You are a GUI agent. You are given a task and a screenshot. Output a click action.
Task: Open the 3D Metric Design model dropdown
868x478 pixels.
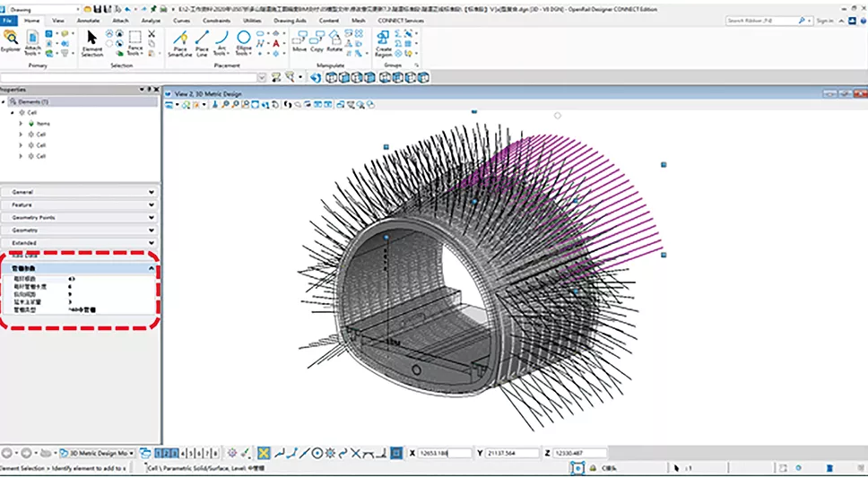click(96, 453)
